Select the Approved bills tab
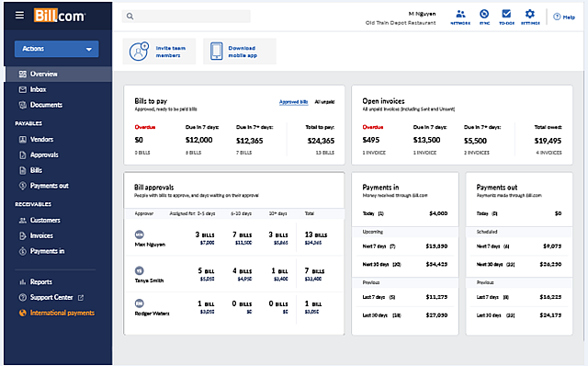Viewport: 588px width, 366px height. pyautogui.click(x=294, y=102)
